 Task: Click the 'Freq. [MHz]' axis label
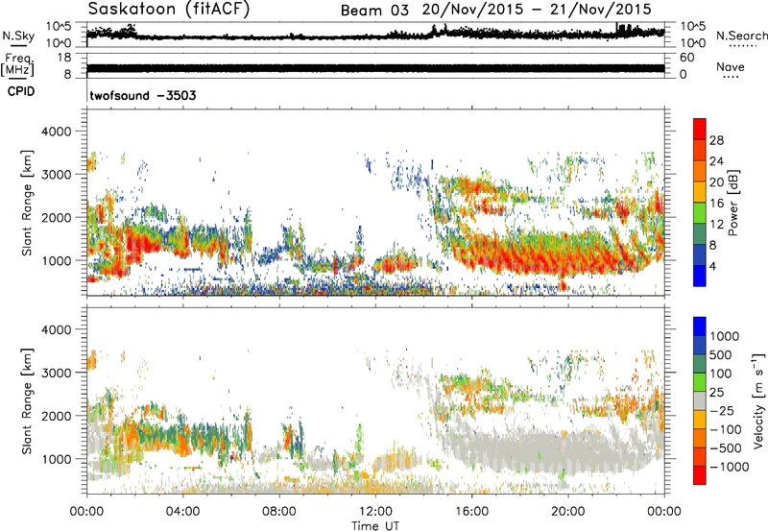[18, 65]
